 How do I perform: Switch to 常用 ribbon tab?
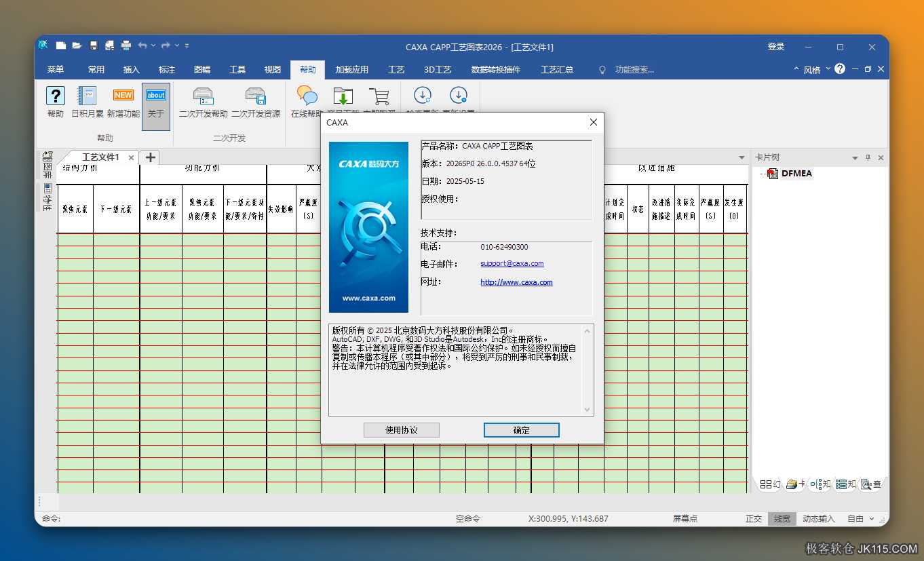[x=96, y=69]
